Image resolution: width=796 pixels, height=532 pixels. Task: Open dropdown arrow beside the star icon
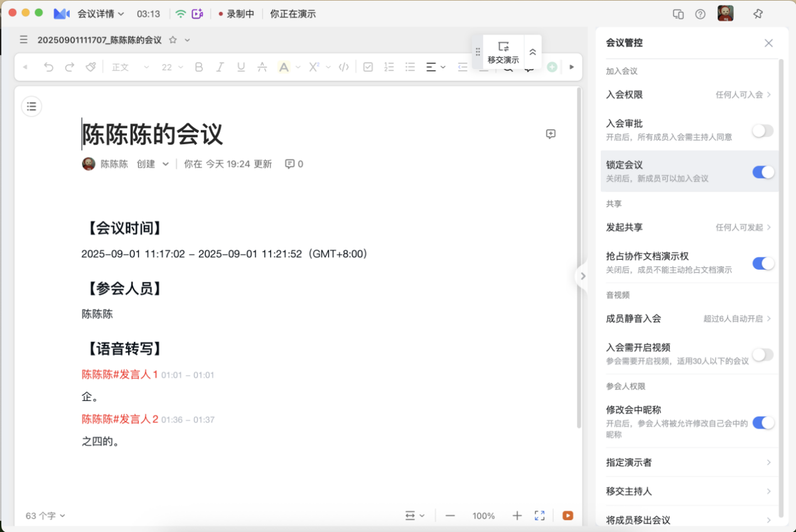(x=187, y=40)
